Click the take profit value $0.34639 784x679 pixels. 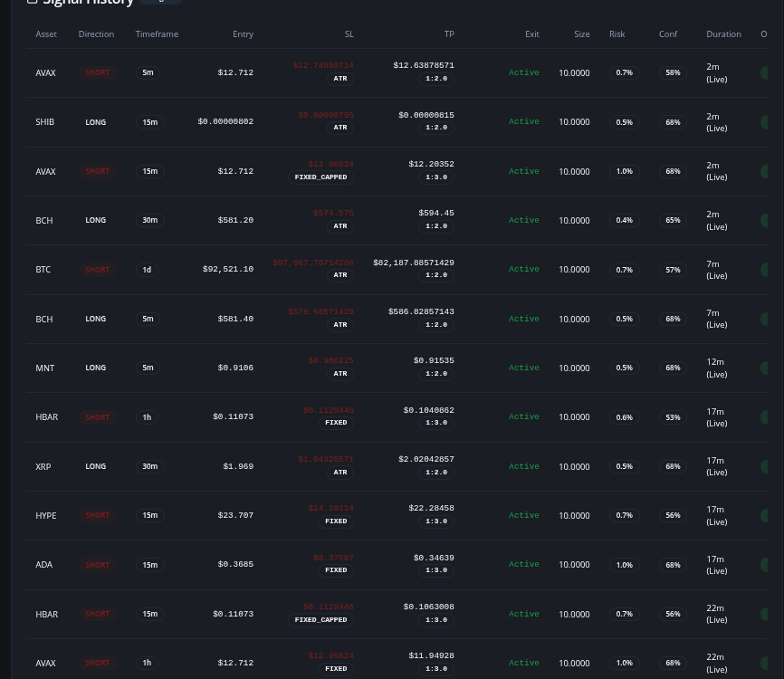(434, 558)
